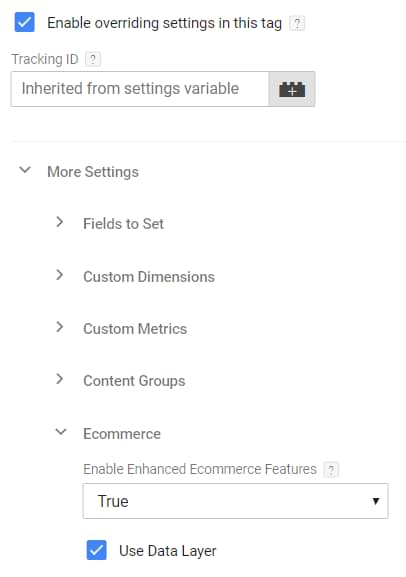Click the variable picker brick icon

pyautogui.click(x=292, y=89)
